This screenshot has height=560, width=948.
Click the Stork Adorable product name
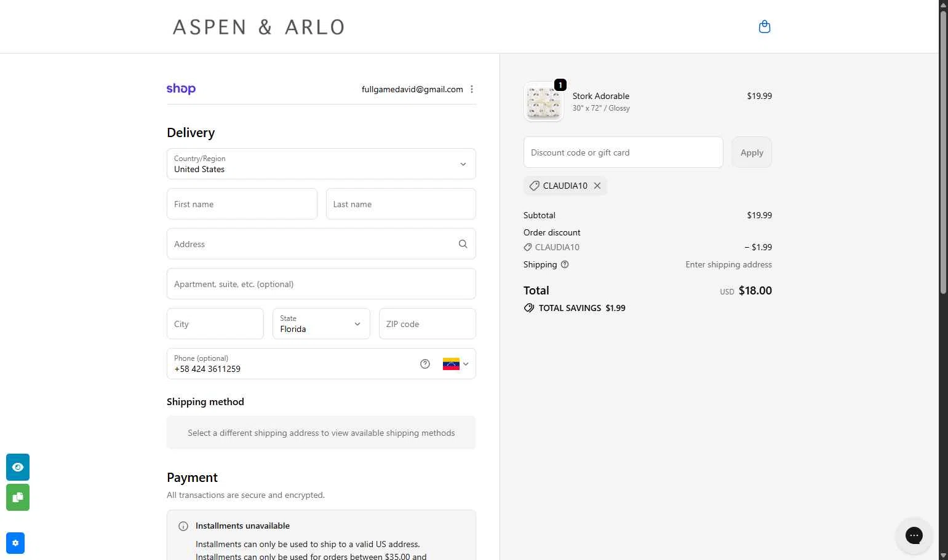point(601,96)
